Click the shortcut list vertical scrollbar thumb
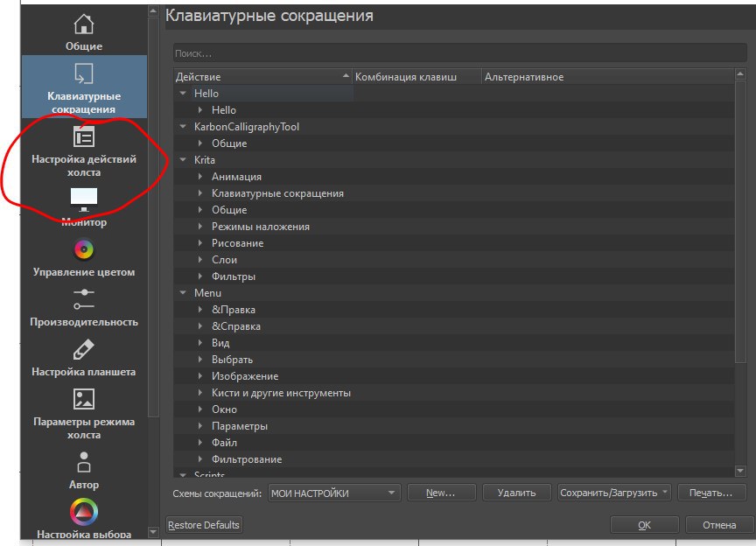The height and width of the screenshot is (546, 756). coord(740,222)
